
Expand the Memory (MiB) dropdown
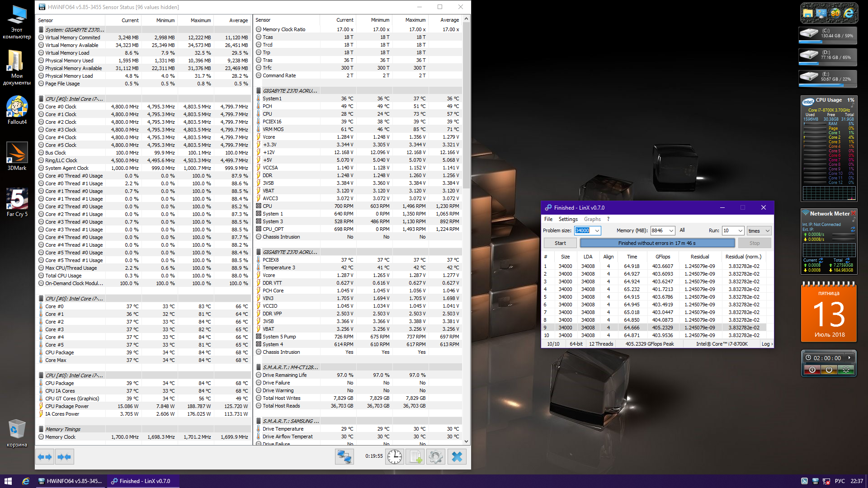[x=671, y=231]
